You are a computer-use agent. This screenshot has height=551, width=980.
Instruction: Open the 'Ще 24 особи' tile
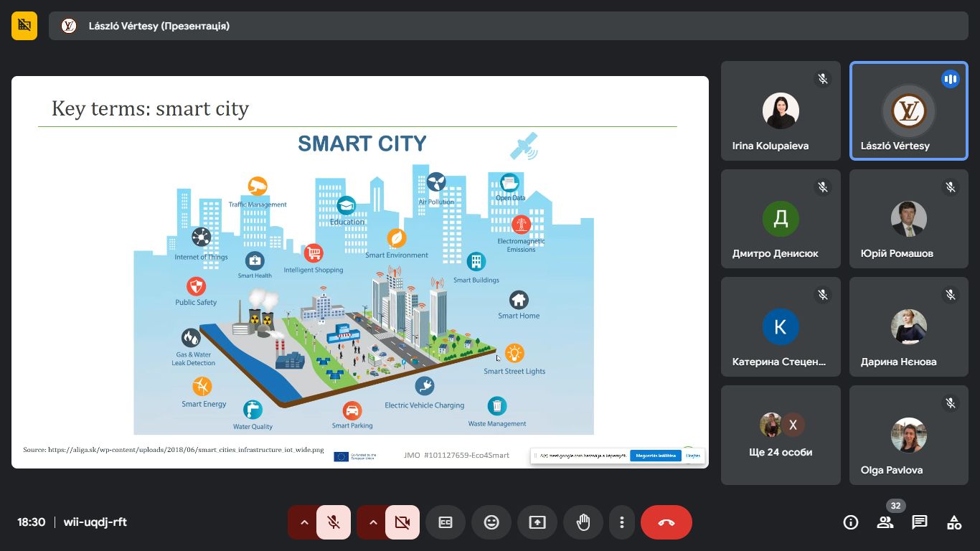point(781,435)
